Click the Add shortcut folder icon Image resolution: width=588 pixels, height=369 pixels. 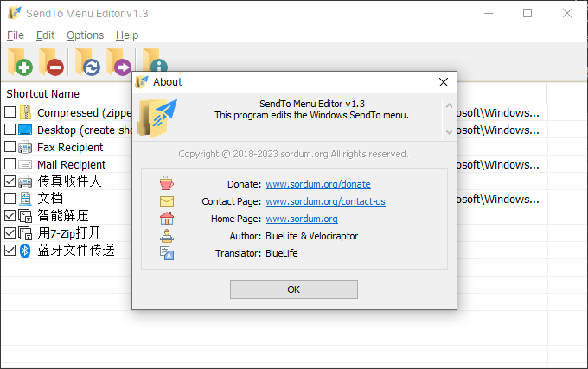(20, 62)
